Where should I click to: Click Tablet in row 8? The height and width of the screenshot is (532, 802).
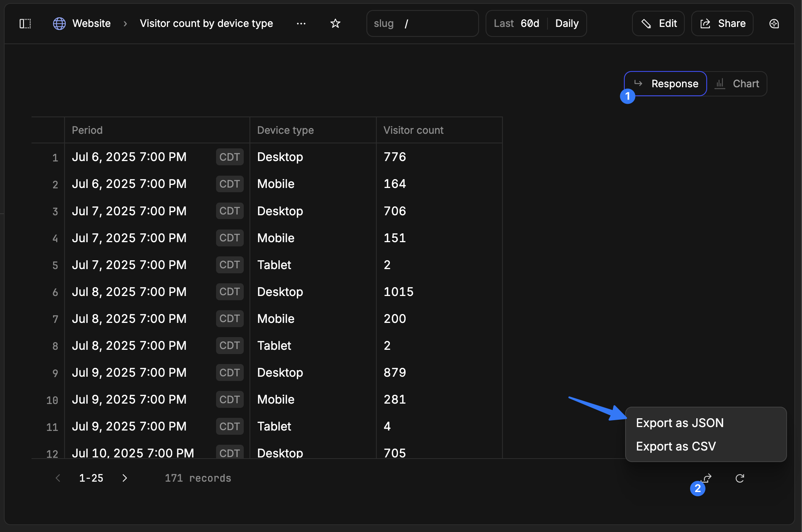coord(274,346)
